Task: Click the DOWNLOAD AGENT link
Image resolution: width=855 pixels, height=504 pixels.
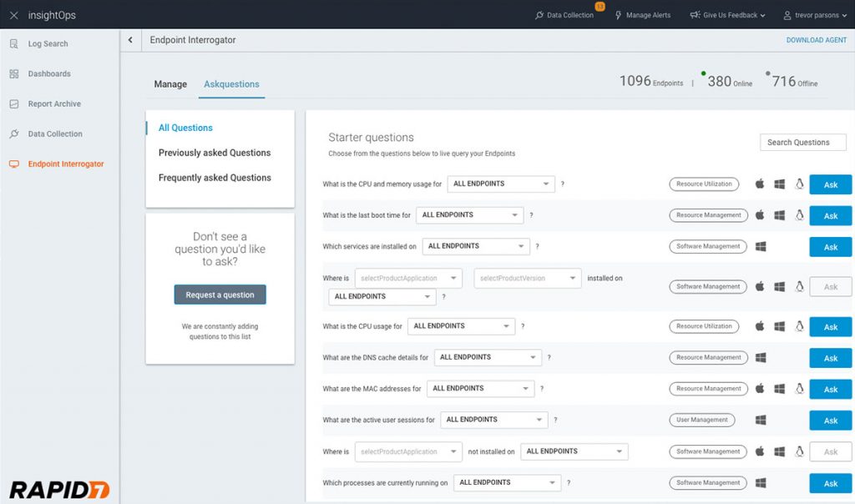Action: point(817,40)
